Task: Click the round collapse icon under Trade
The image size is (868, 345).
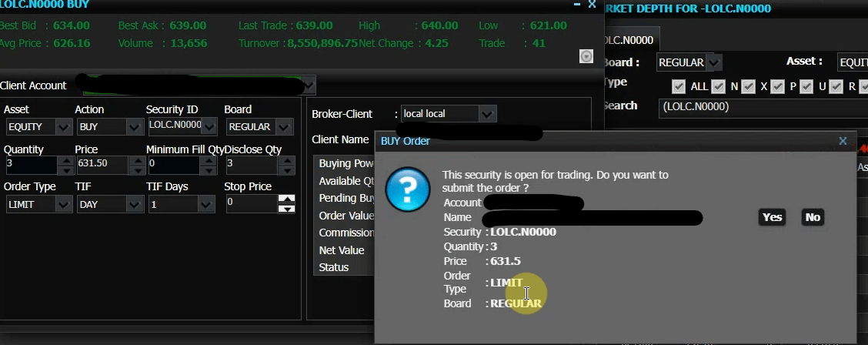Action: (x=586, y=56)
